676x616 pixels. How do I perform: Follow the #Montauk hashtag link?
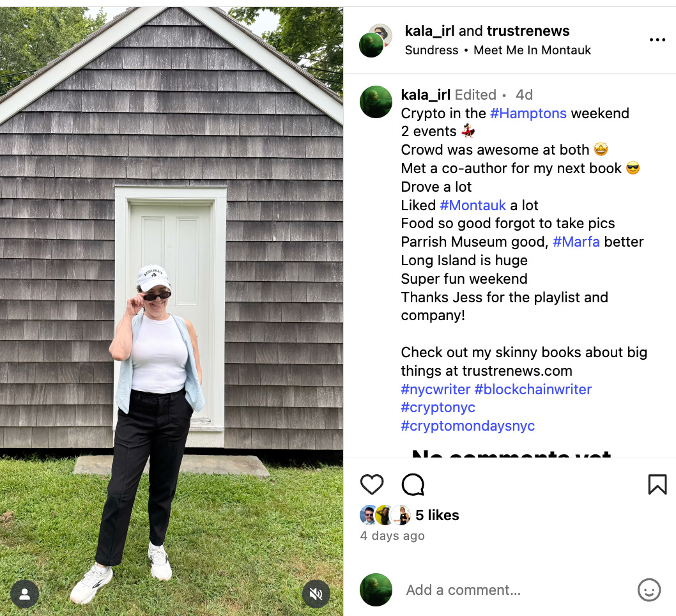click(x=473, y=205)
